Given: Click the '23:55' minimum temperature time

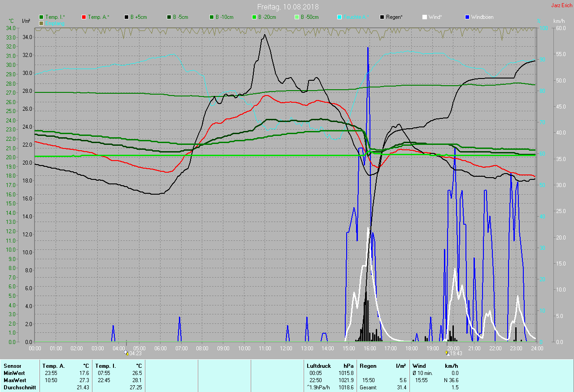Looking at the screenshot, I should click(x=51, y=373).
